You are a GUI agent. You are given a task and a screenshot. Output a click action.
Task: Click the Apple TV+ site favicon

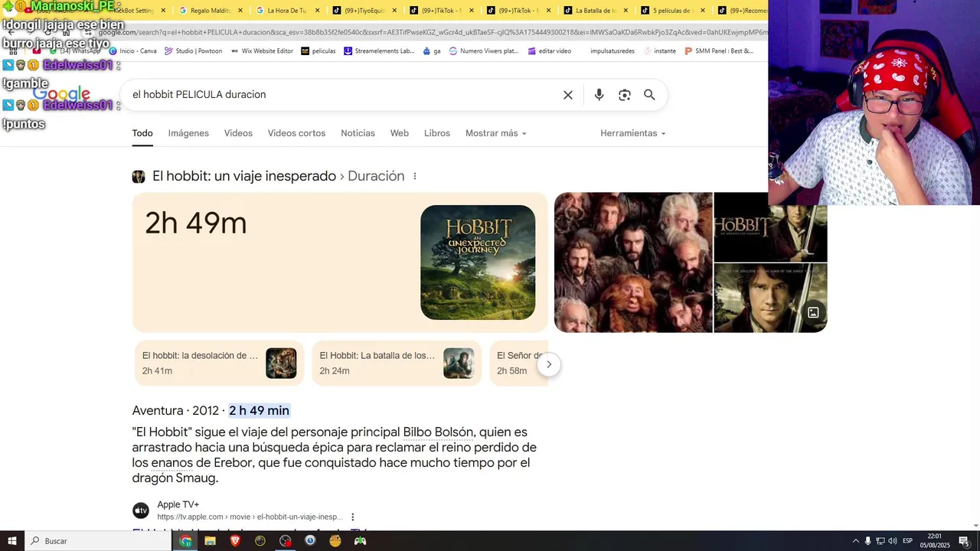coord(141,510)
